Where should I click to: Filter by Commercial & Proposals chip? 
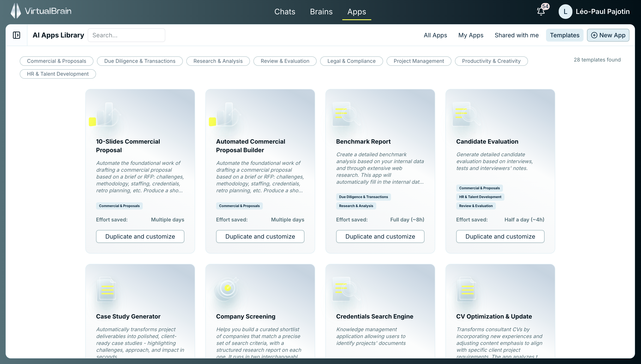(57, 61)
